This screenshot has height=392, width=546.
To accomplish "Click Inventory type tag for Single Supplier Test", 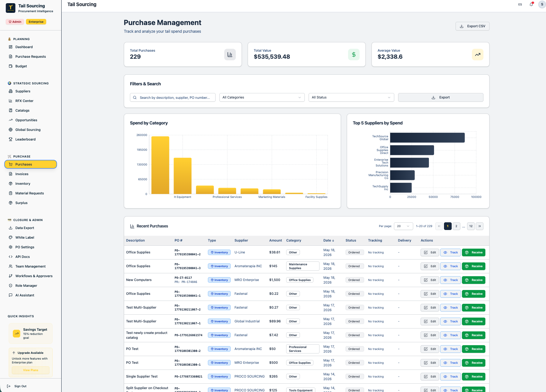I will (219, 377).
